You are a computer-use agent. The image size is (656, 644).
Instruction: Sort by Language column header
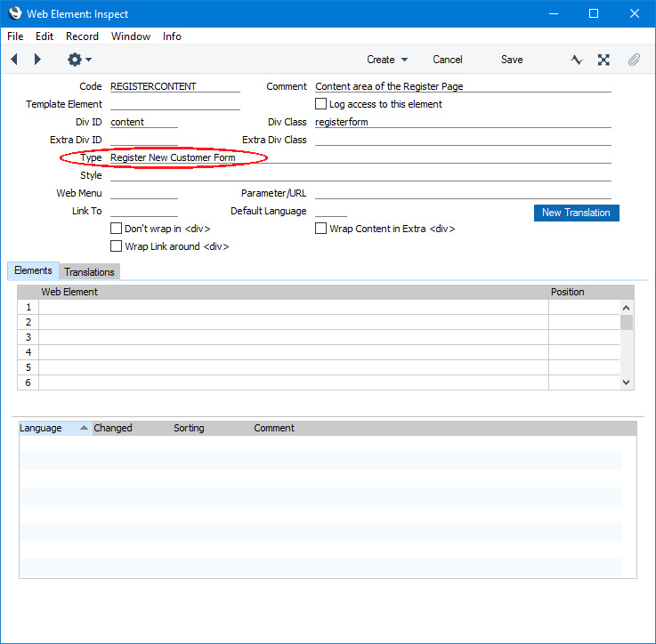(54, 428)
